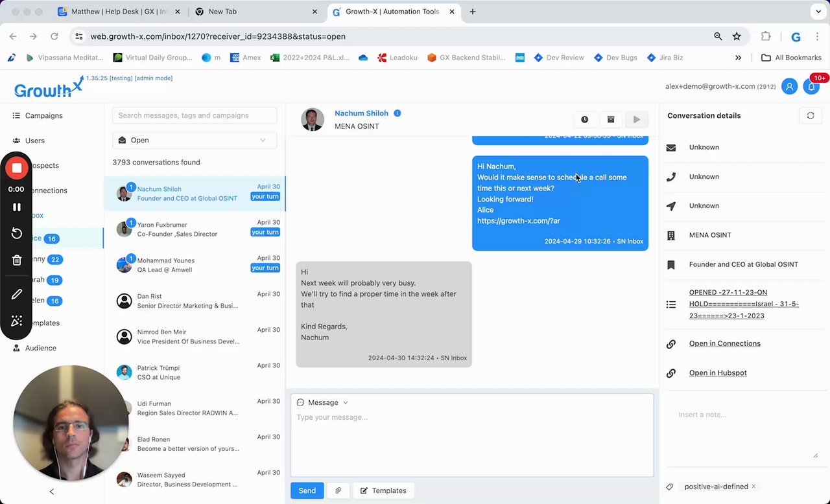Screen dimensions: 830x504
Task: Open the Templates button
Action: [x=384, y=490]
